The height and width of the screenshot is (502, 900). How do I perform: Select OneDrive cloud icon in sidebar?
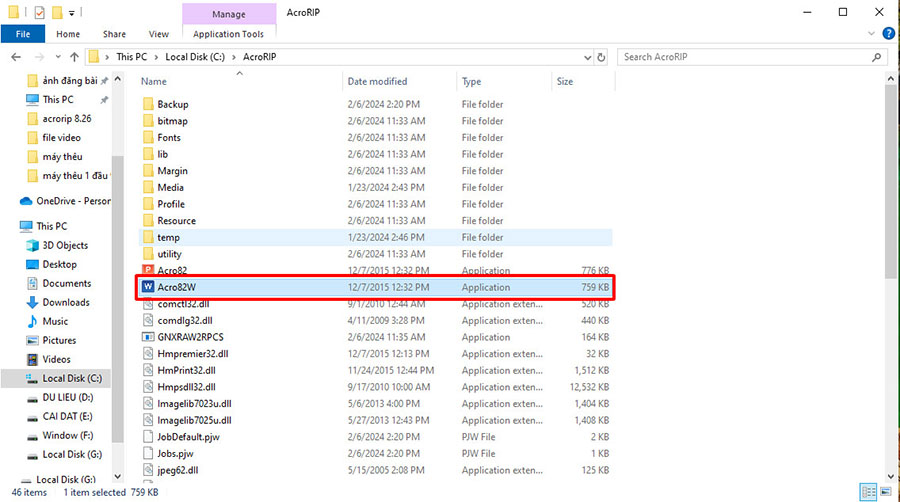(26, 201)
